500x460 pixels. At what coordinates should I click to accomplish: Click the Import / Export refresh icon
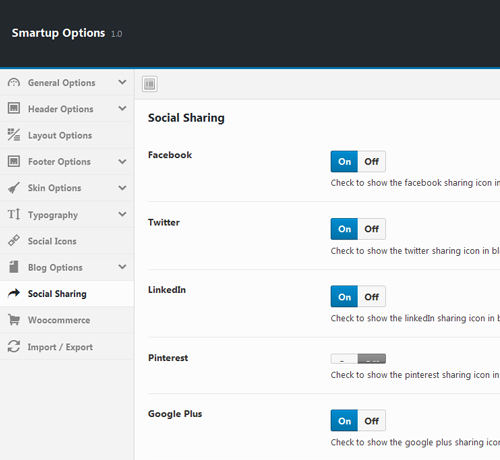[14, 346]
